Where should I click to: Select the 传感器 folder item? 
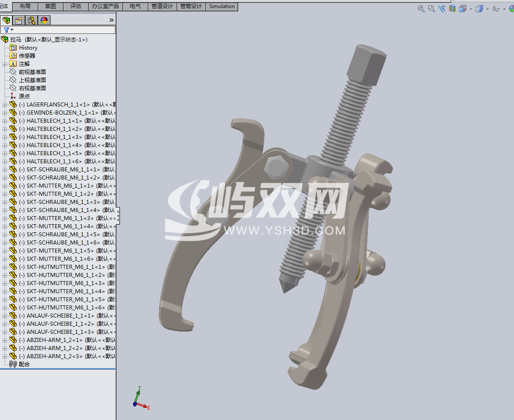pos(27,56)
